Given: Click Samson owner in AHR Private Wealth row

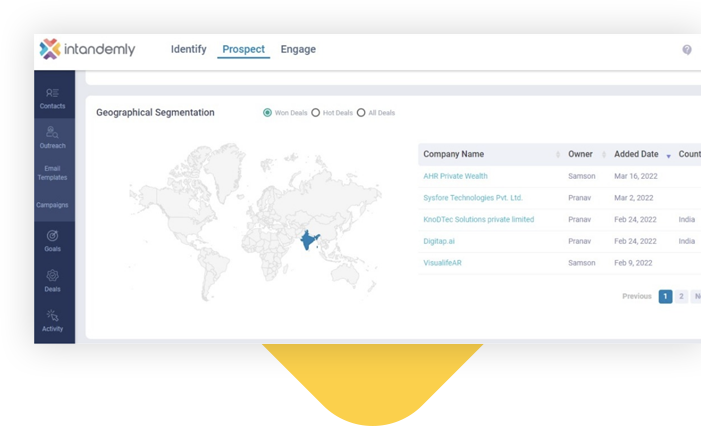Looking at the screenshot, I should (582, 176).
